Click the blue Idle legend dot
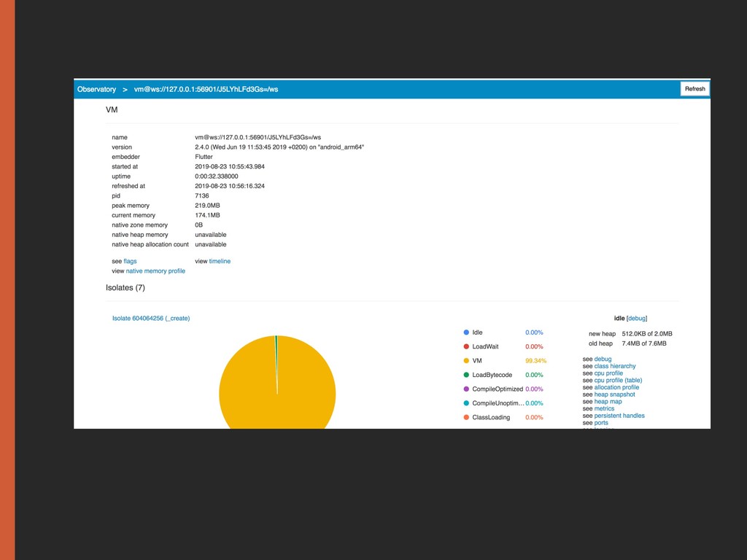Screen dimensions: 747x560 [x=466, y=332]
